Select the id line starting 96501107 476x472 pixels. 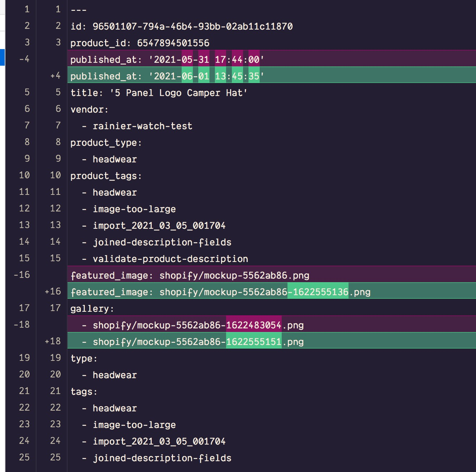182,26
